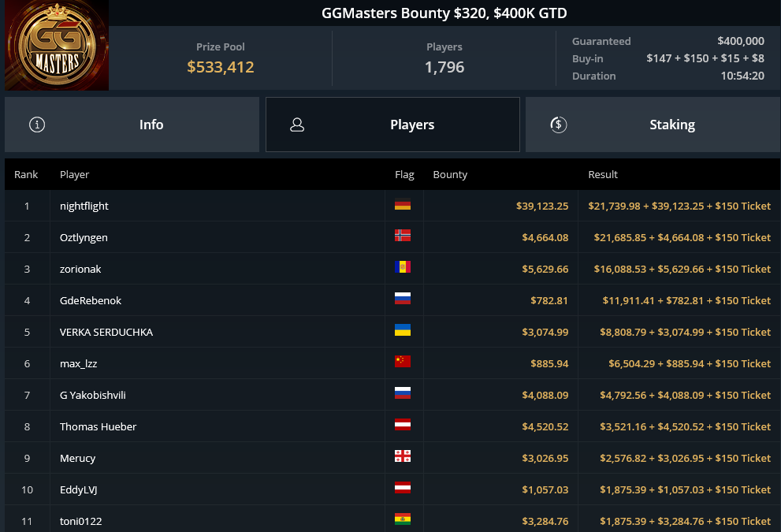Click result starting with $16,088.53
The image size is (781, 532).
pyautogui.click(x=682, y=269)
